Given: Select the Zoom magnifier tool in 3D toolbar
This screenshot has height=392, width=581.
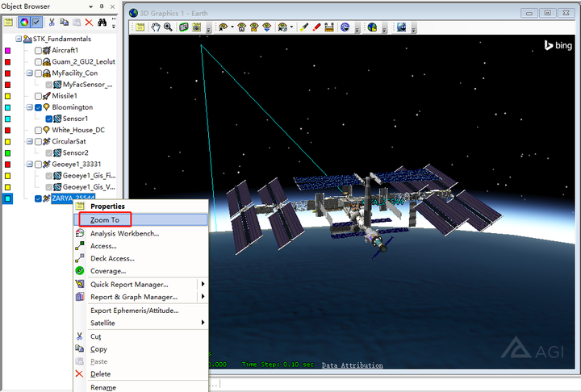Looking at the screenshot, I should click(168, 27).
